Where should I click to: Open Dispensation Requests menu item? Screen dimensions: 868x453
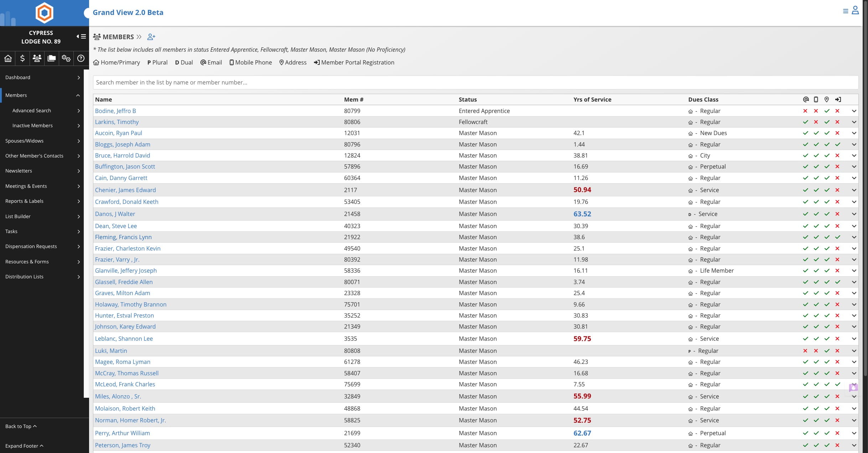pos(42,246)
